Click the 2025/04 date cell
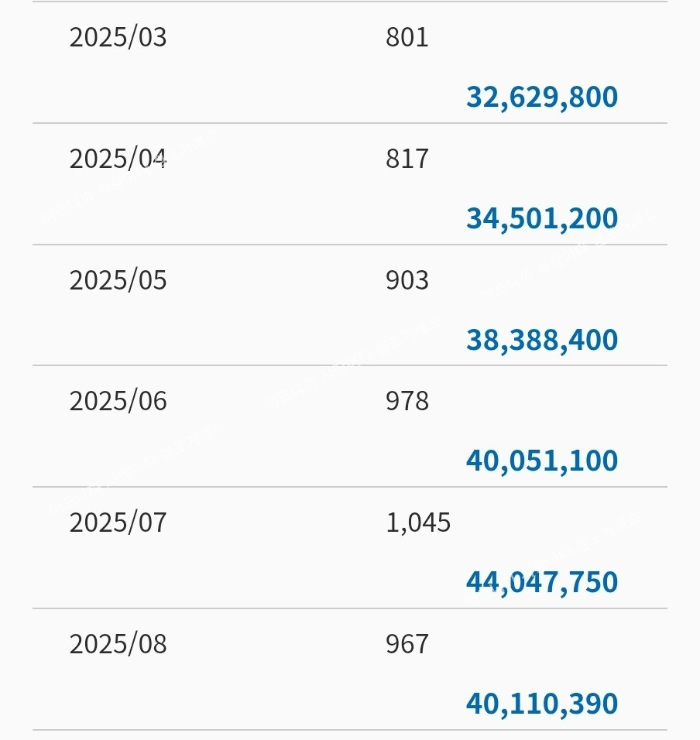Screen dimensions: 700x740 118,159
